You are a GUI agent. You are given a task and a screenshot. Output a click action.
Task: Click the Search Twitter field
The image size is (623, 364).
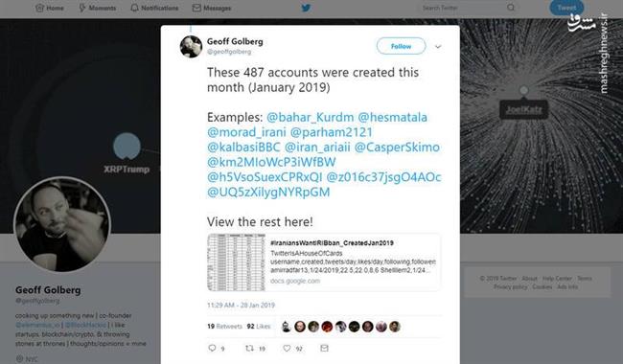[463, 8]
